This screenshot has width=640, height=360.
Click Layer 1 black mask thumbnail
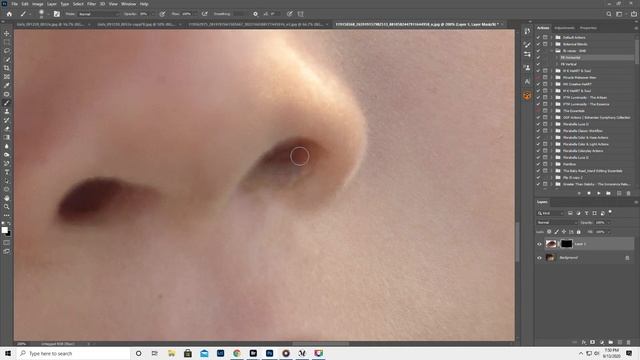click(566, 244)
